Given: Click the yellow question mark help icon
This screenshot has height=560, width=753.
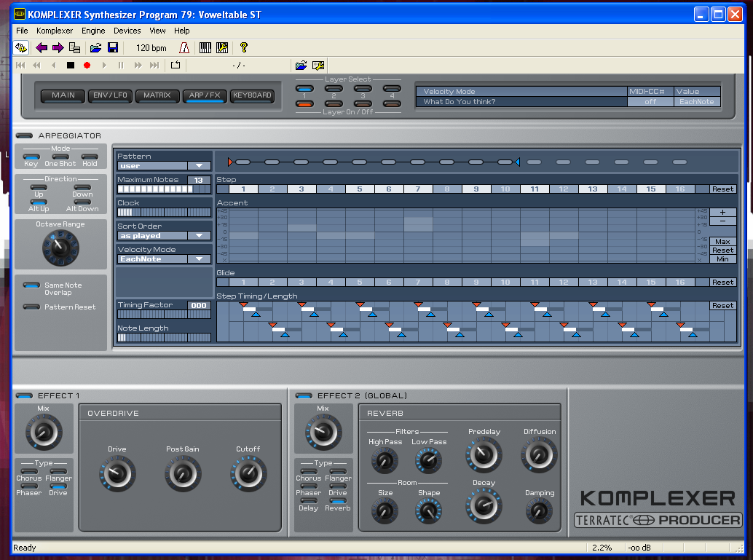Looking at the screenshot, I should point(243,47).
